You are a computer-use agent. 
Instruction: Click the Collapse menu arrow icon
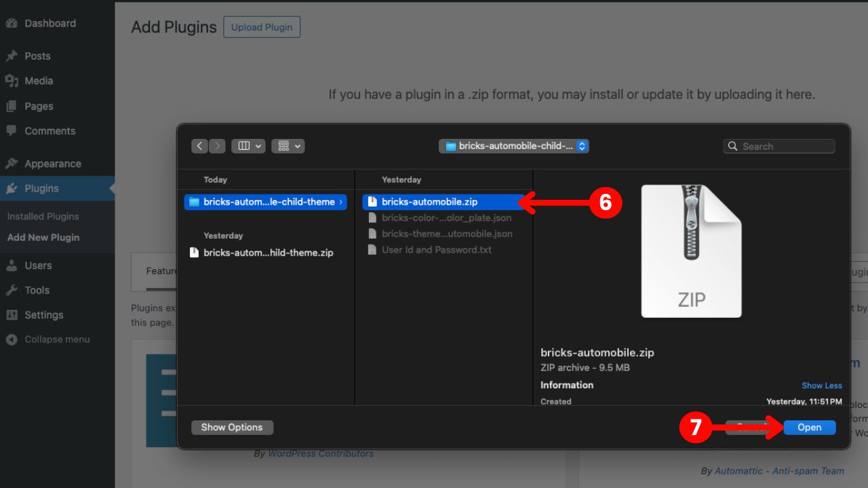pyautogui.click(x=12, y=340)
